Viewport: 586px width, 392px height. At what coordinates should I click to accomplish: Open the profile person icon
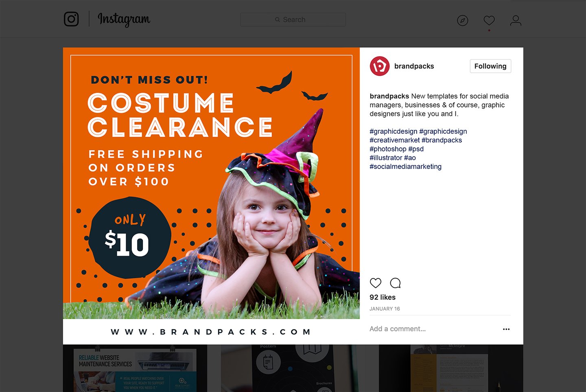516,20
